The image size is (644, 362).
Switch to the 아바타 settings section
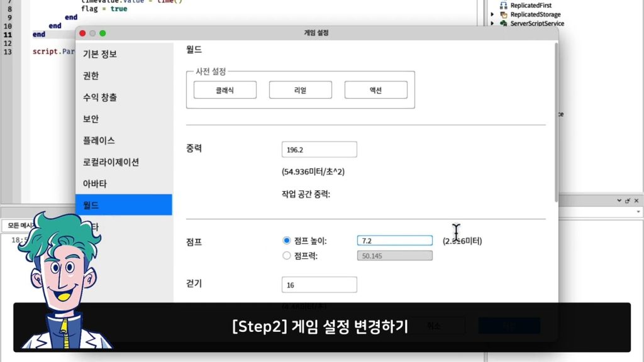tap(94, 184)
